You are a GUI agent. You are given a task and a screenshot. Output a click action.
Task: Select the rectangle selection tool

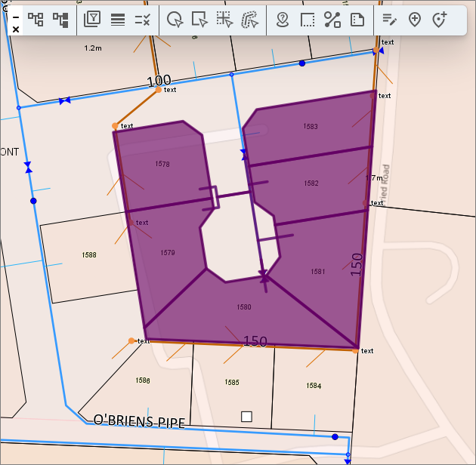[x=199, y=20]
